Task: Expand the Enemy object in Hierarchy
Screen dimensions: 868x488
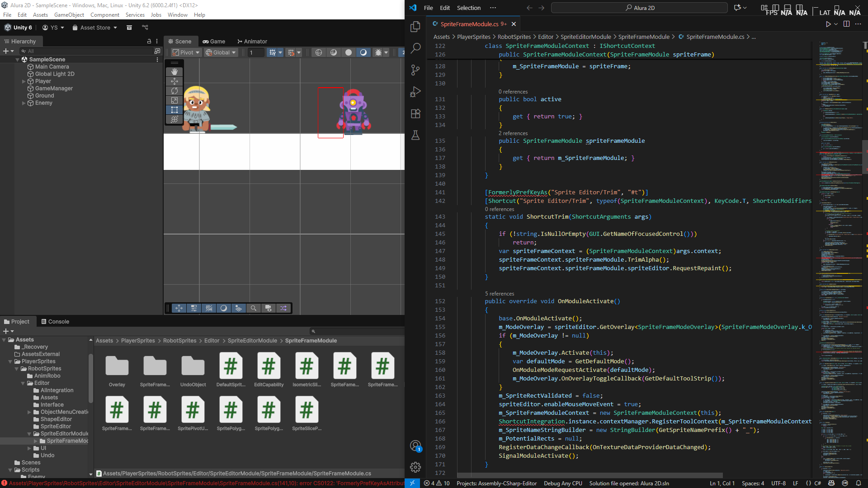Action: pos(24,103)
